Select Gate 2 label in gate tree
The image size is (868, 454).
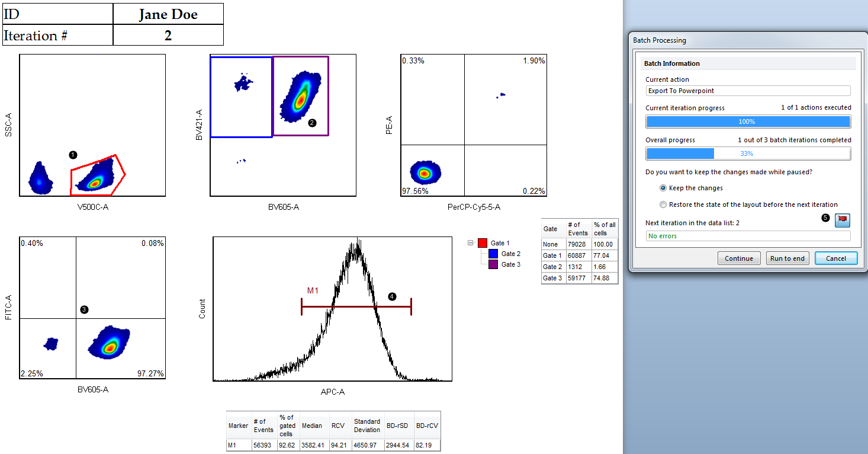tap(511, 254)
